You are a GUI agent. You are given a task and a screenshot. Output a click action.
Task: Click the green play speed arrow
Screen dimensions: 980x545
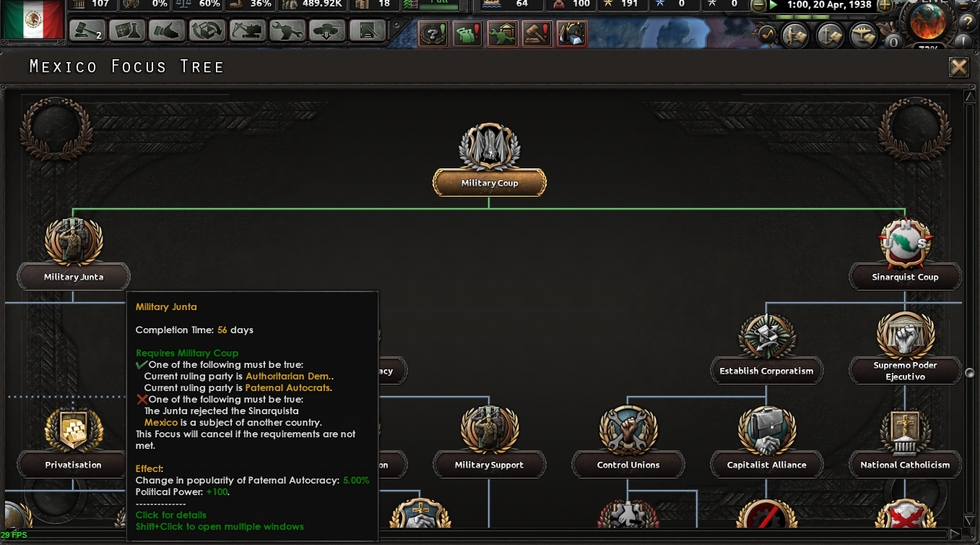pos(773,5)
